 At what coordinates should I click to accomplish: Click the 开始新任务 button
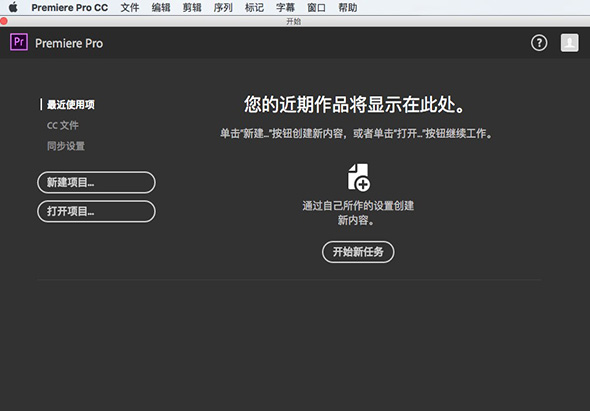coord(358,252)
